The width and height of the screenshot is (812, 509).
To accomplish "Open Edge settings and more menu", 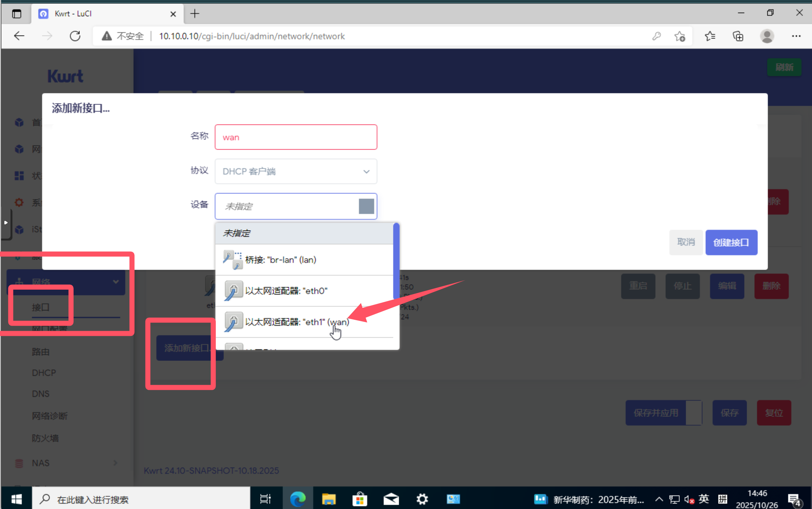I will pos(796,36).
